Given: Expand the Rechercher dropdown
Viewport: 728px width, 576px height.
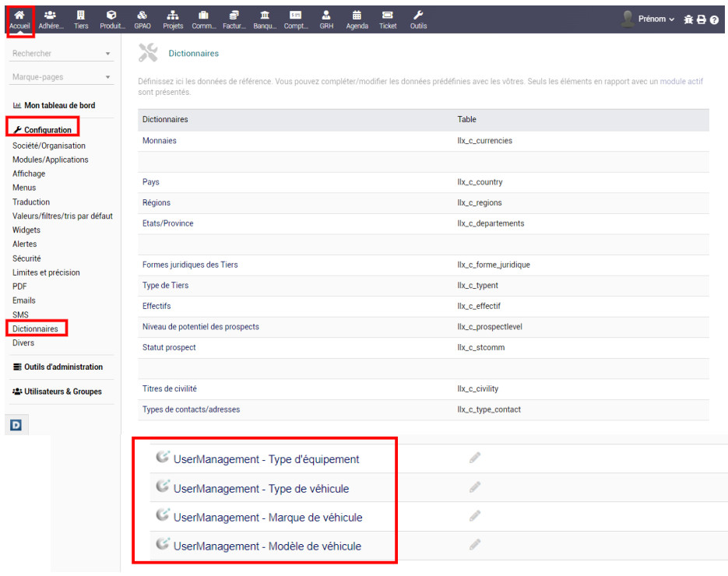Looking at the screenshot, I should pyautogui.click(x=107, y=54).
